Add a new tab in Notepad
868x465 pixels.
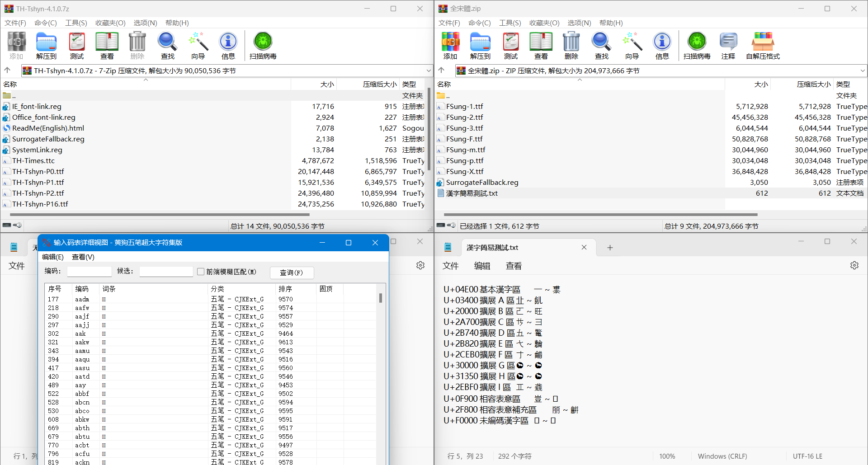[610, 248]
